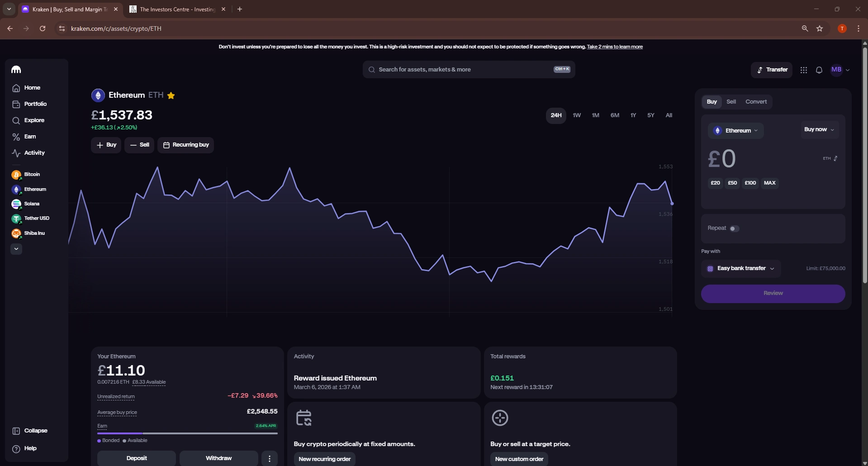Choose the £100 quick amount
This screenshot has height=466, width=868.
click(x=750, y=183)
